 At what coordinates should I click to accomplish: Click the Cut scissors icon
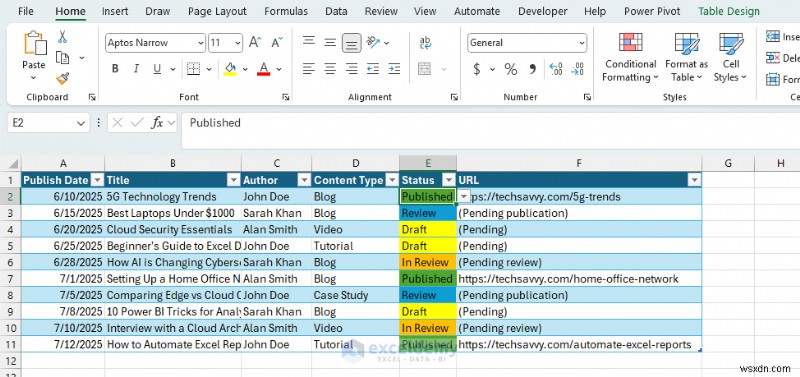[x=62, y=37]
